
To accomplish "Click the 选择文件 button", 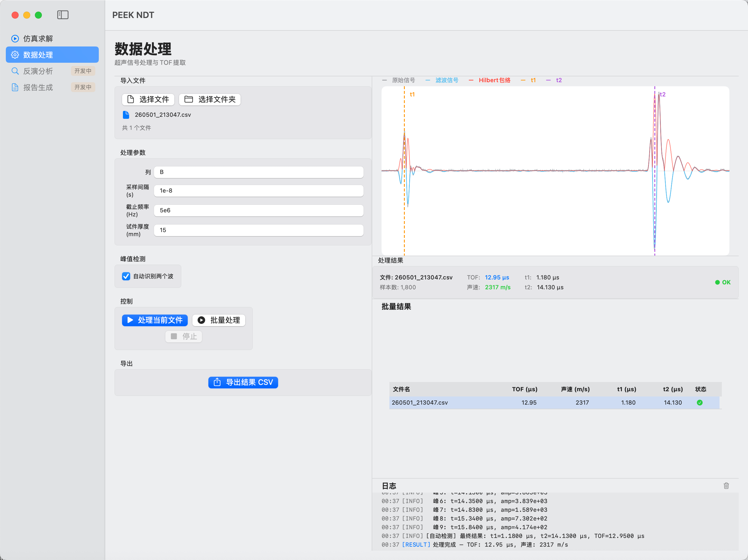I will point(148,99).
